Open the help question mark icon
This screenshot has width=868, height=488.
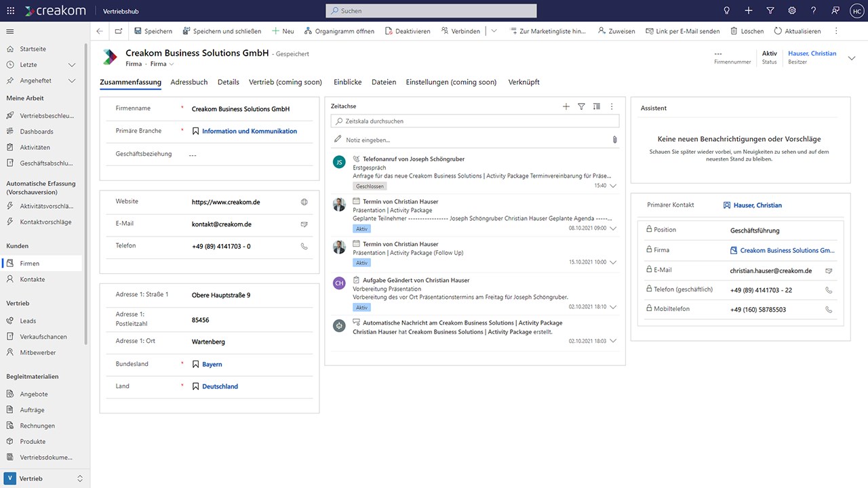pyautogui.click(x=813, y=11)
